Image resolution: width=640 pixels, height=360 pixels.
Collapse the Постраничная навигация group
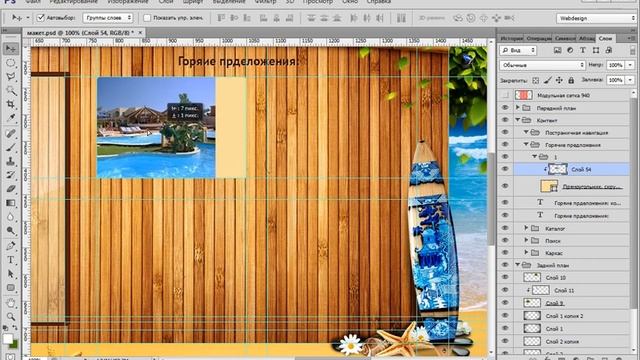click(x=526, y=132)
